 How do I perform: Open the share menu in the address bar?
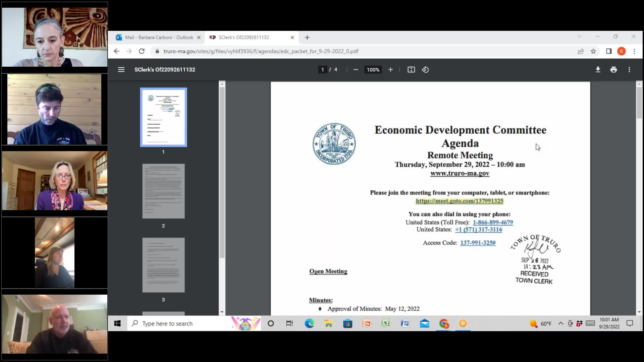pyautogui.click(x=580, y=51)
